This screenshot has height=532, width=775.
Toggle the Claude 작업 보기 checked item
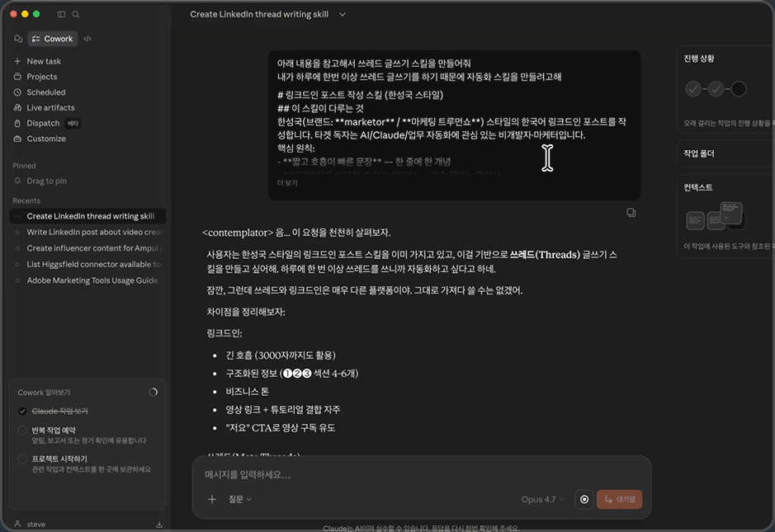(x=22, y=411)
